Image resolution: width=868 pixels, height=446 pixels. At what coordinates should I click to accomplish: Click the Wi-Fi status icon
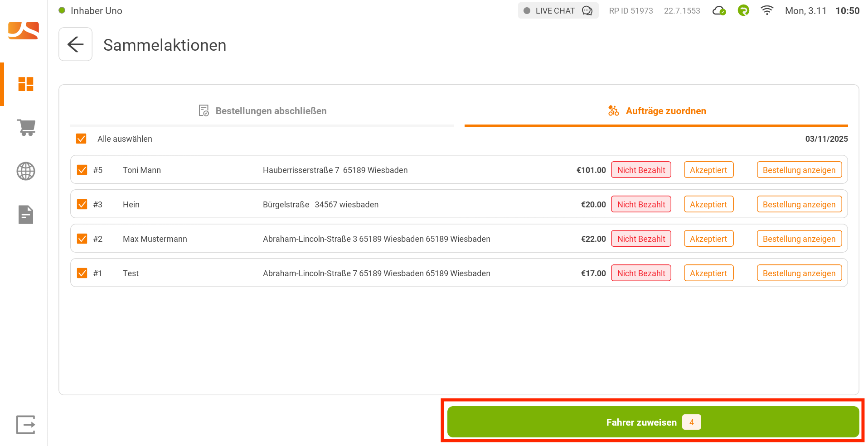click(766, 10)
